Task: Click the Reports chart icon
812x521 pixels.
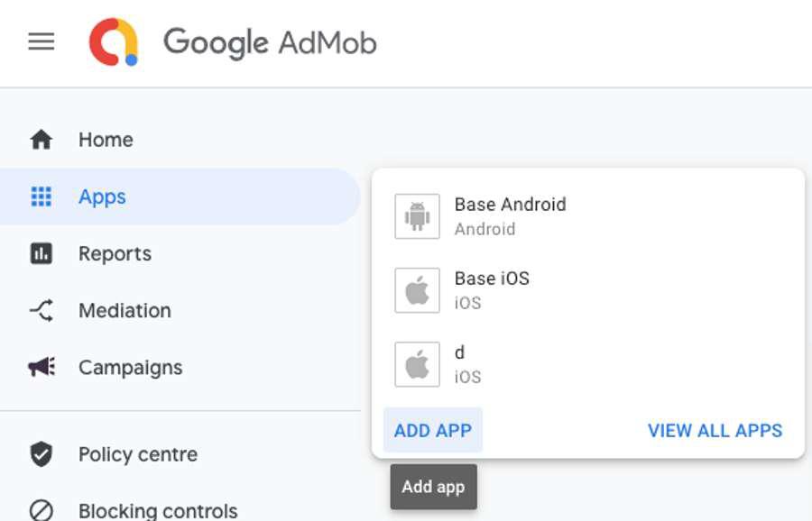Action: tap(42, 254)
